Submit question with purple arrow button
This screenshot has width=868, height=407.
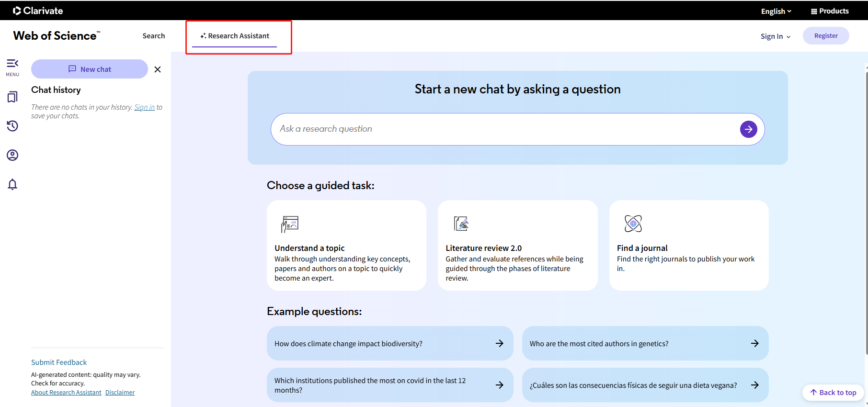(748, 129)
